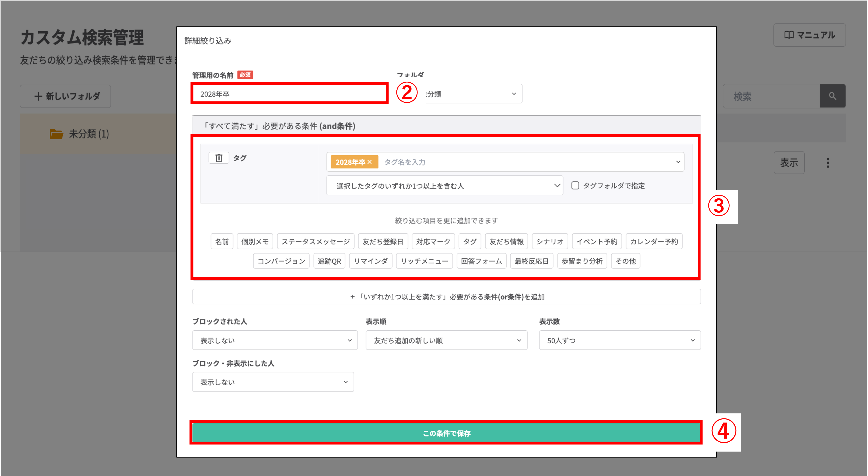The height and width of the screenshot is (476, 868).
Task: Open the フォルダ dropdown
Action: coord(474,94)
